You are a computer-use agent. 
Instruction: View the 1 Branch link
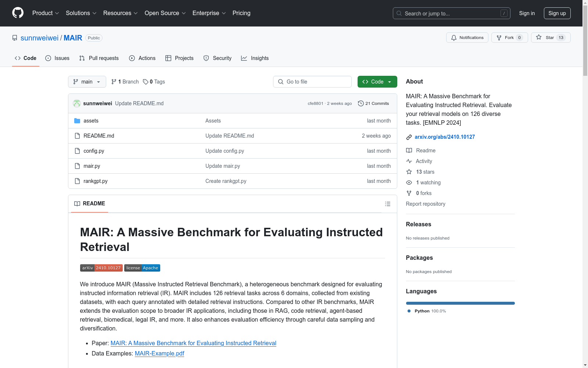(125, 82)
